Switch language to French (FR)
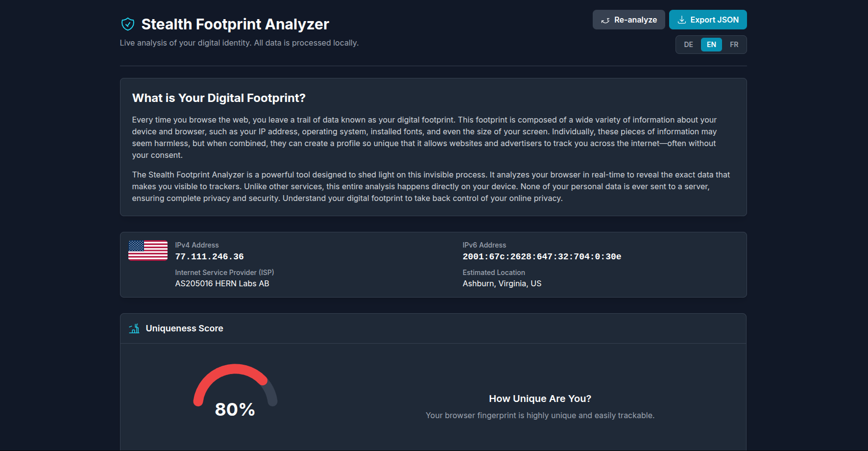Image resolution: width=868 pixels, height=451 pixels. coord(734,45)
